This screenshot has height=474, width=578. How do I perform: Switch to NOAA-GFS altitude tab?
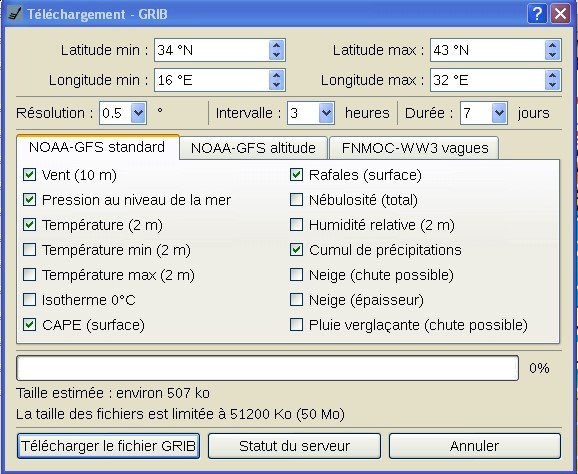click(253, 148)
